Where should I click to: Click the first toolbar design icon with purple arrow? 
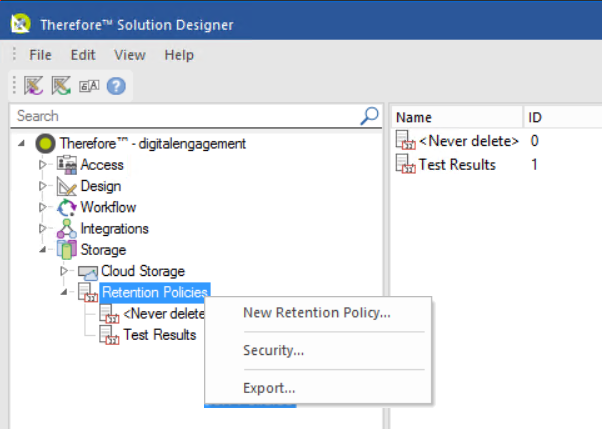coord(33,85)
